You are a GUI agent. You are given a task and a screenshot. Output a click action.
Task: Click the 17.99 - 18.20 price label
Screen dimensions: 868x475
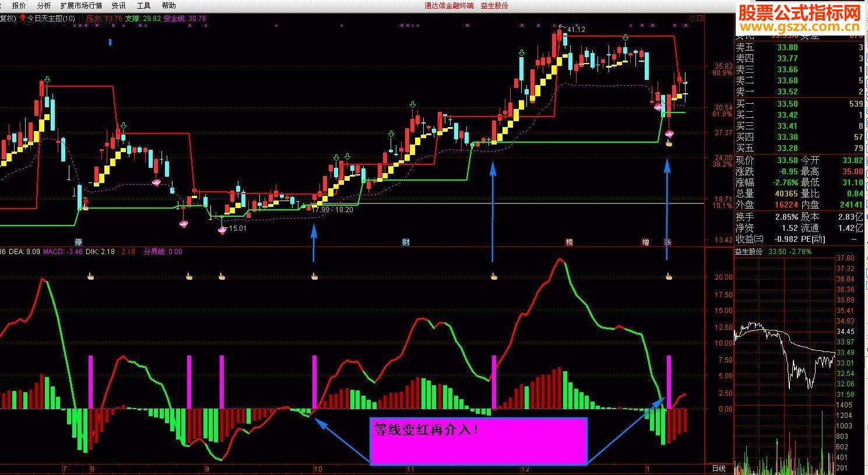333,210
